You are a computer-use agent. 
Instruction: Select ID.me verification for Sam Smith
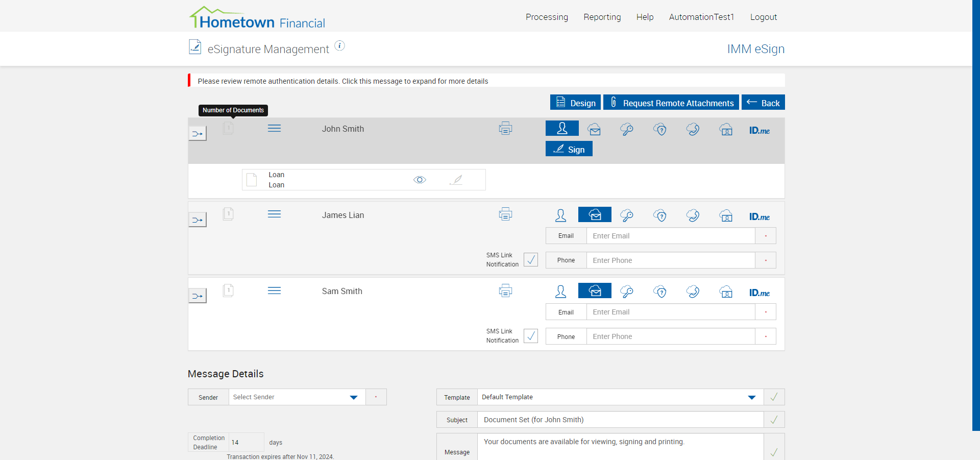tap(759, 293)
